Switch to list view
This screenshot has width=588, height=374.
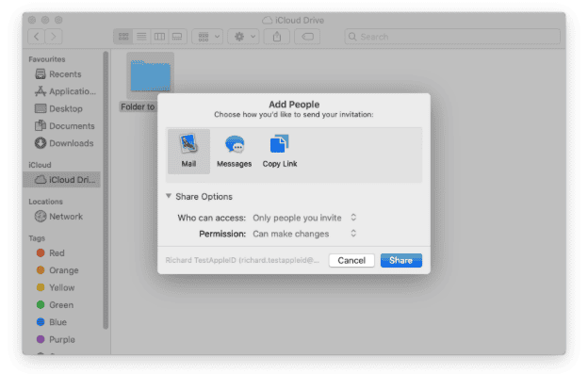pos(141,37)
